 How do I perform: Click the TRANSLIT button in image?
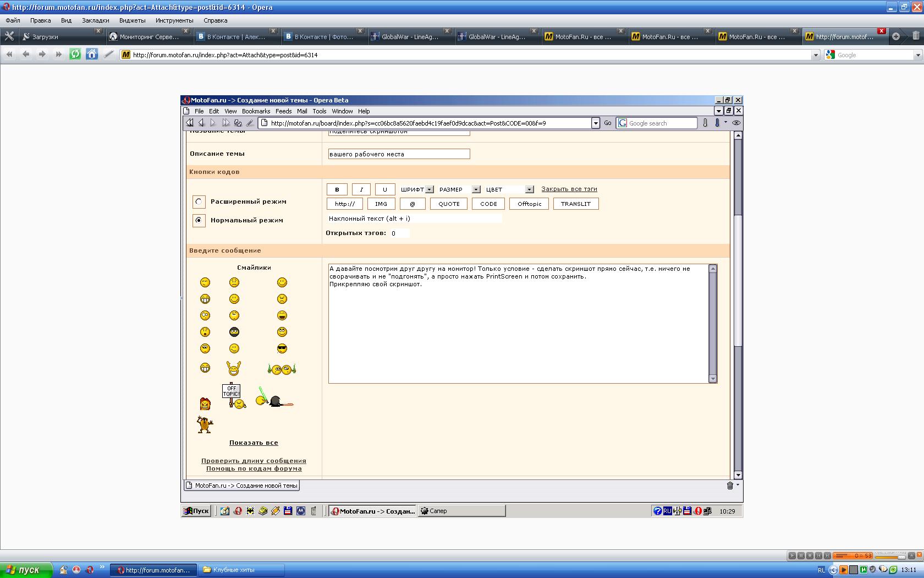pos(575,204)
